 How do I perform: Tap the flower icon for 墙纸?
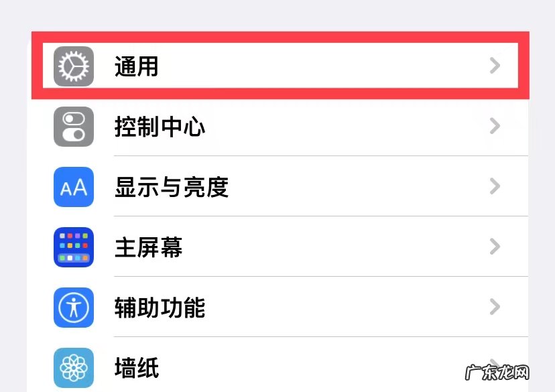73,367
